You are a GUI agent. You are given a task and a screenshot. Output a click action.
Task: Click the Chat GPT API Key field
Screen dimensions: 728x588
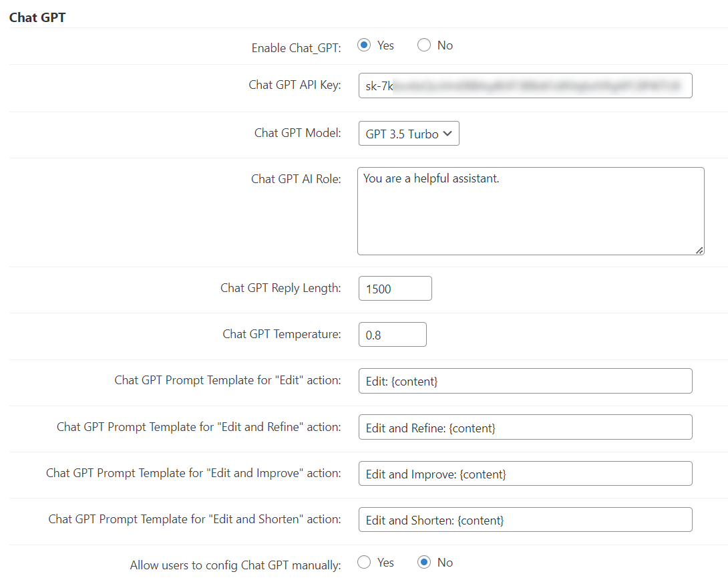pyautogui.click(x=525, y=86)
